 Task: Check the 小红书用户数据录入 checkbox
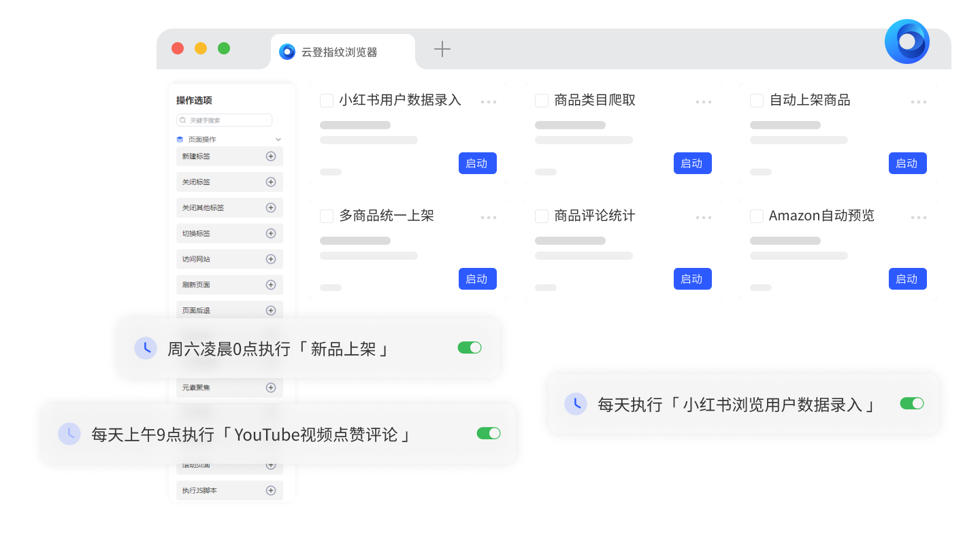coord(327,101)
